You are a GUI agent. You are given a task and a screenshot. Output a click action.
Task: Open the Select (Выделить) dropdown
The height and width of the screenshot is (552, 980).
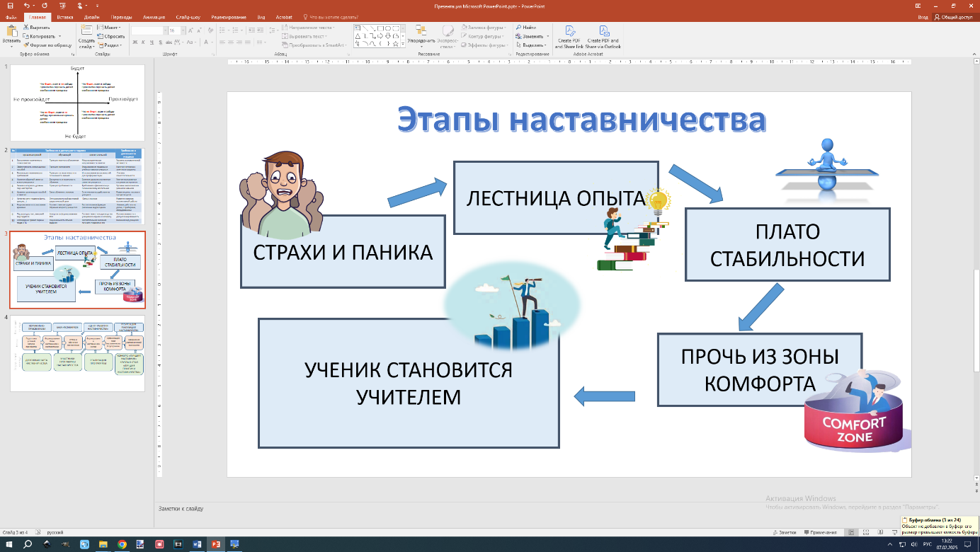pos(531,45)
